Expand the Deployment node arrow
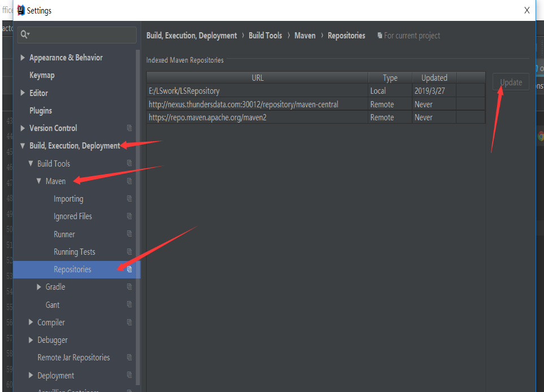Screen dimensions: 544x392 (x=31, y=375)
